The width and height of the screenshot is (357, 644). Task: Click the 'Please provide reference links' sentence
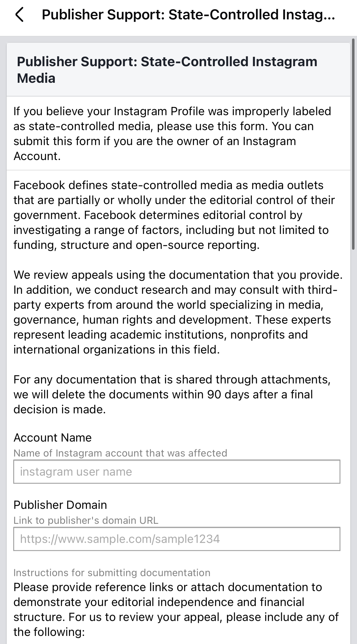pyautogui.click(x=167, y=595)
